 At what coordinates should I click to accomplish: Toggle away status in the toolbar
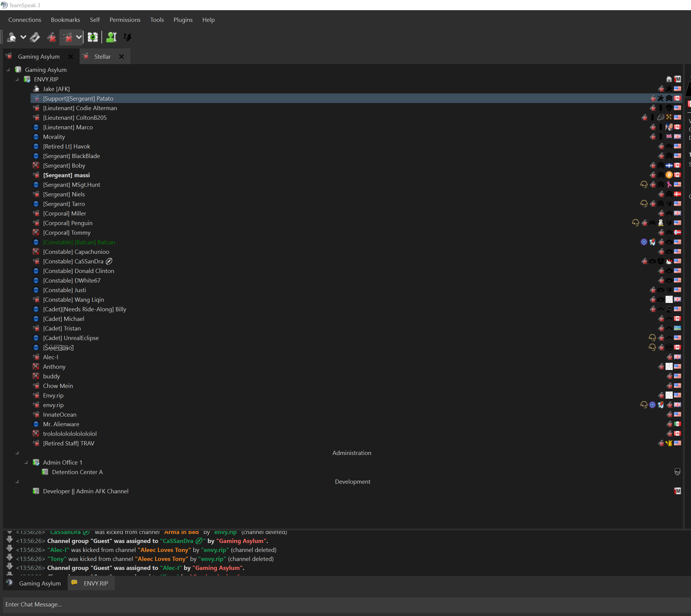coord(11,37)
